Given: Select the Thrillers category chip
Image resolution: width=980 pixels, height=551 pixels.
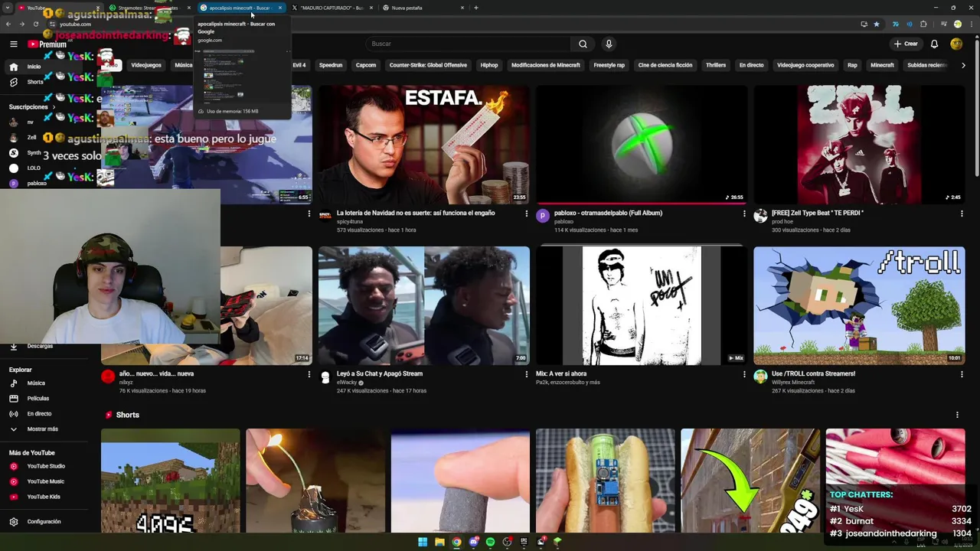Looking at the screenshot, I should coord(716,65).
